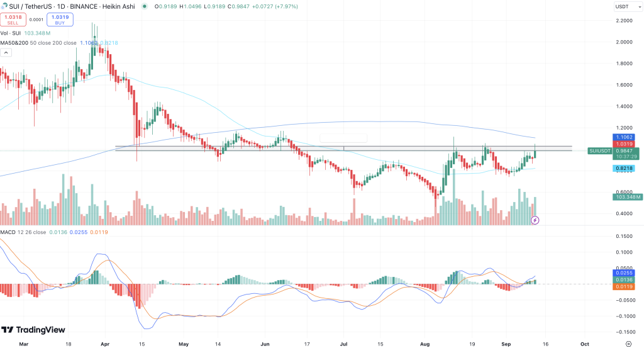This screenshot has width=644, height=348.
Task: Click the Aug label on time axis
Action: click(425, 344)
